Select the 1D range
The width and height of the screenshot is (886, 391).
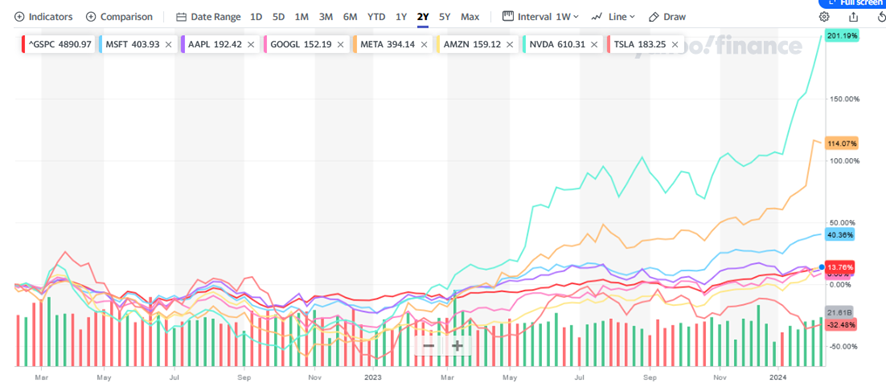tap(256, 16)
